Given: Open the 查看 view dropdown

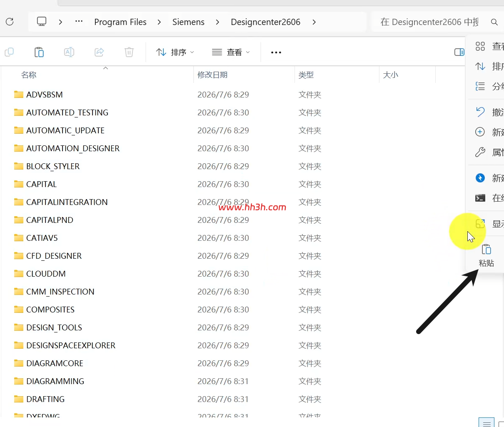Looking at the screenshot, I should pos(231,52).
